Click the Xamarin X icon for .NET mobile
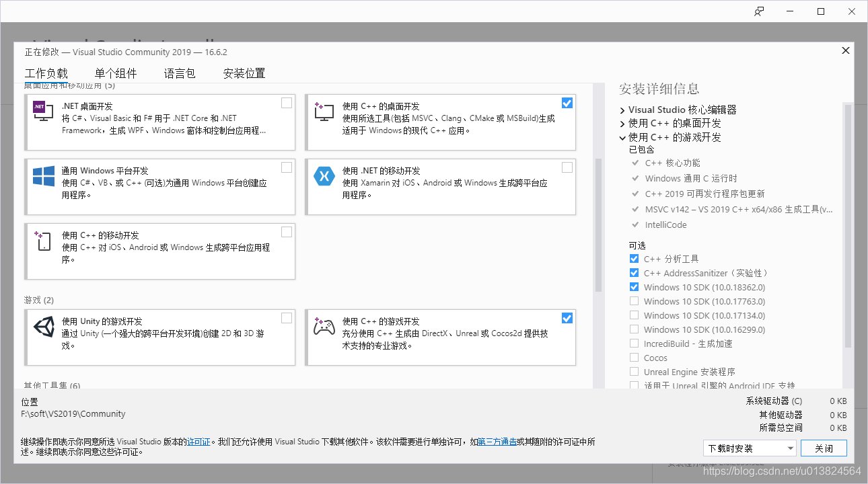 [324, 176]
